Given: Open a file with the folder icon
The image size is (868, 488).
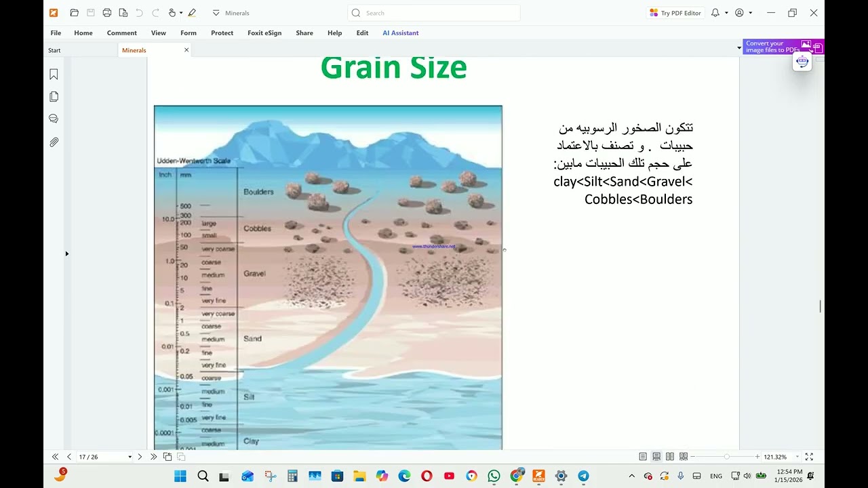Looking at the screenshot, I should pyautogui.click(x=74, y=13).
